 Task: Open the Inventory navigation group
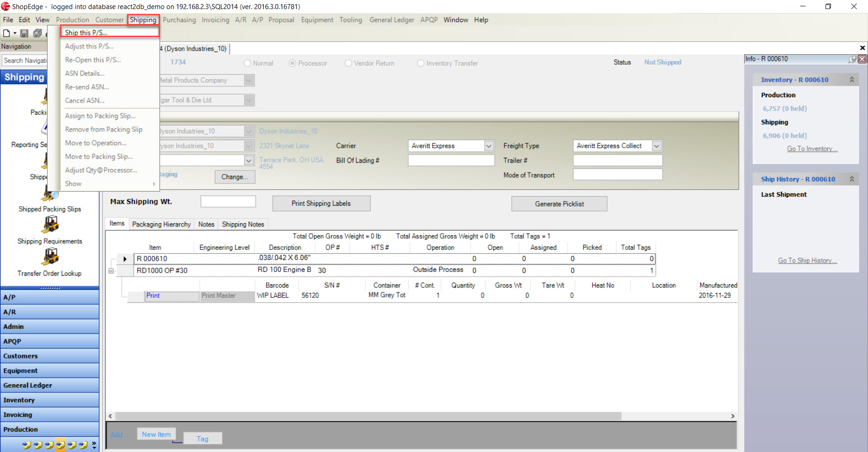click(50, 400)
